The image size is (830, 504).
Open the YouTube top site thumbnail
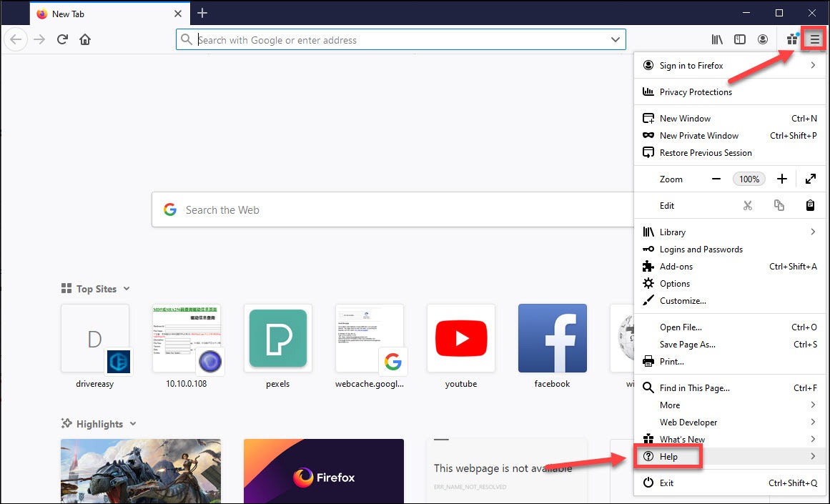(460, 338)
